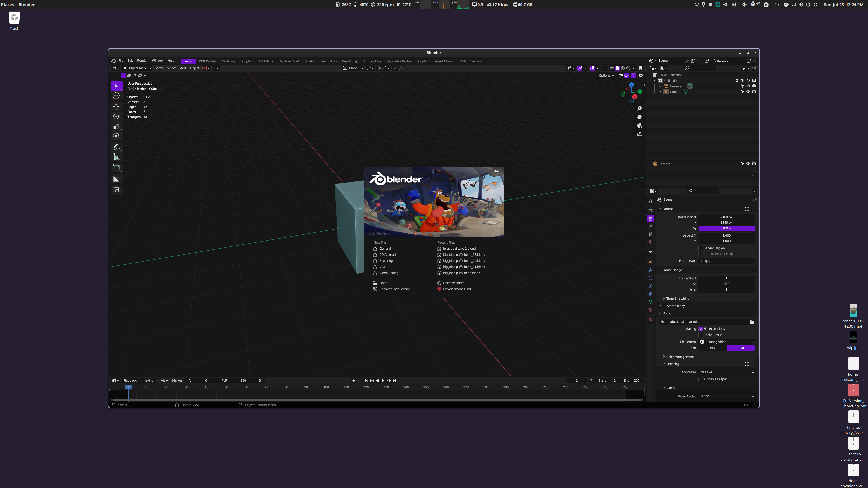This screenshot has width=868, height=488.
Task: Select the Annotate tool
Action: point(116,147)
